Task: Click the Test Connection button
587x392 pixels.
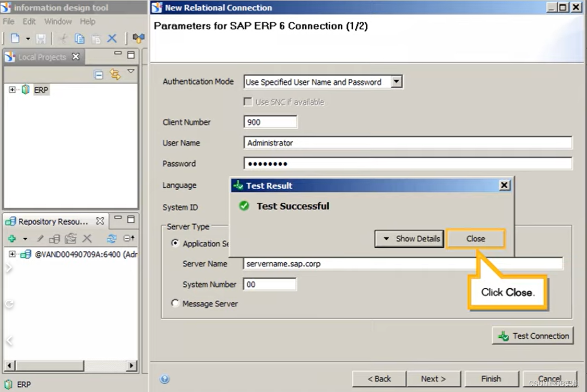Action: (x=532, y=336)
